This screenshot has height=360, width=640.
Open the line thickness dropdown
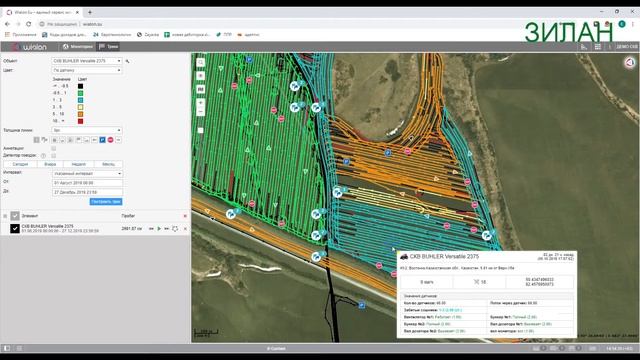[87, 130]
